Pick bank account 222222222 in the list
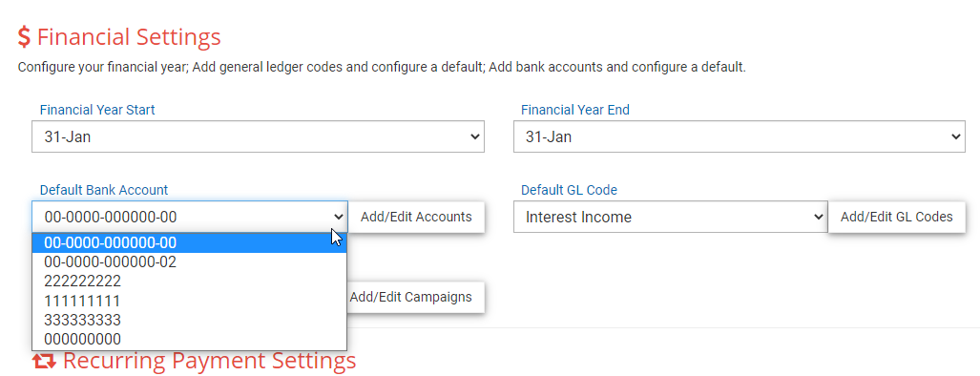 [x=189, y=282]
